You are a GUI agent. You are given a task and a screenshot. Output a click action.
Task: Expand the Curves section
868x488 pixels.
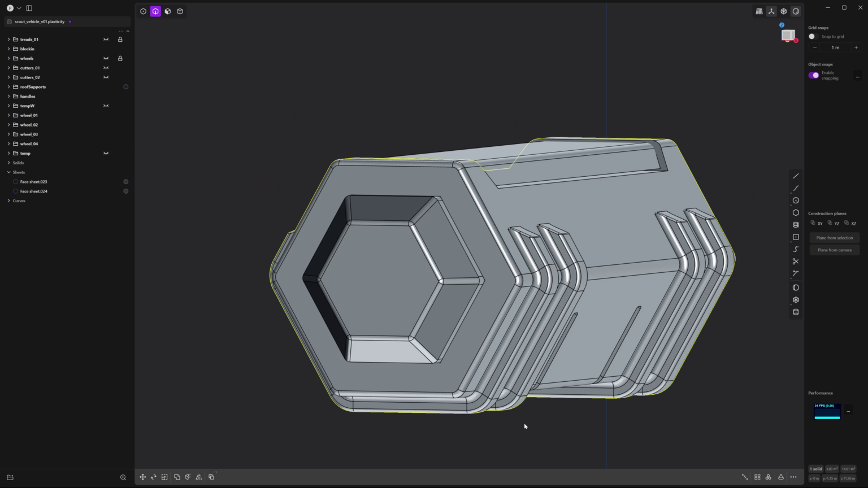coord(8,201)
